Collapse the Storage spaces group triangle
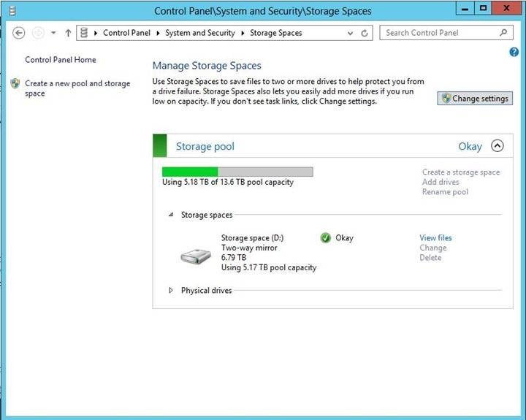This screenshot has height=420, width=526. coord(171,215)
